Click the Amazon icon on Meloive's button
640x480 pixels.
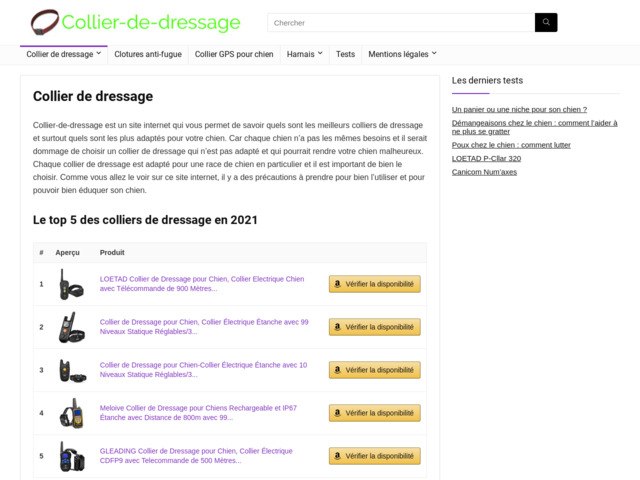tap(337, 413)
